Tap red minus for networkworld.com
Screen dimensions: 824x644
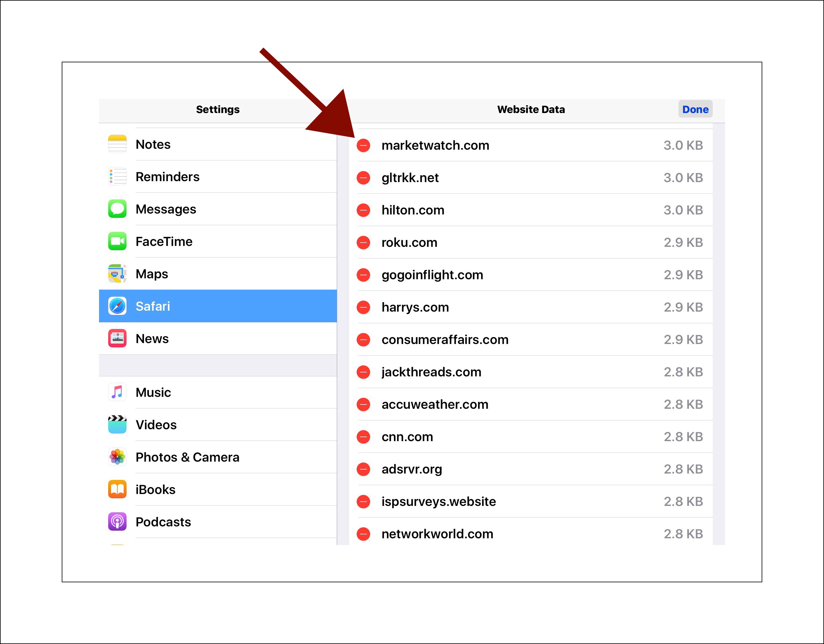363,534
